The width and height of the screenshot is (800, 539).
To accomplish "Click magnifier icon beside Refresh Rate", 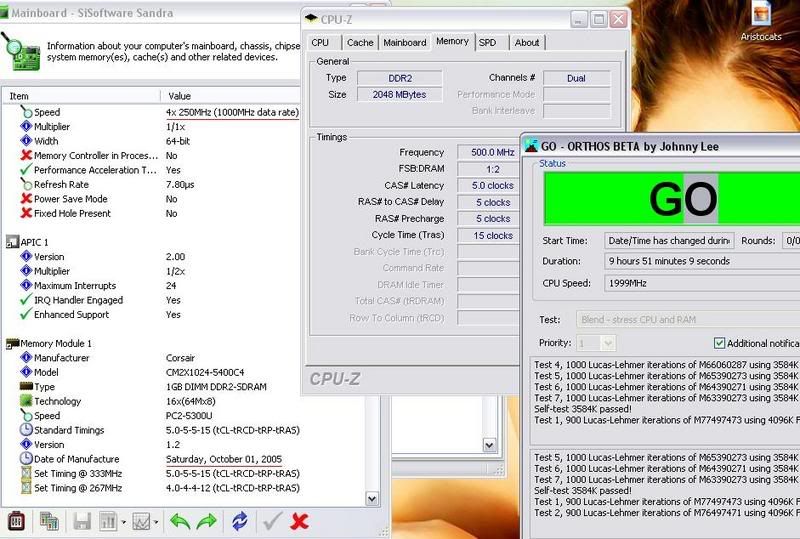I will [x=27, y=184].
